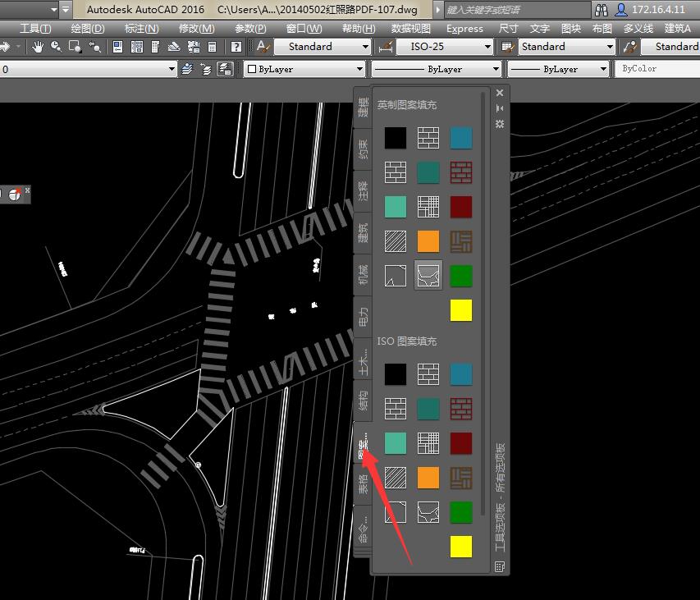Switch to the 建模 palette tab
The image size is (700, 600).
click(x=363, y=108)
